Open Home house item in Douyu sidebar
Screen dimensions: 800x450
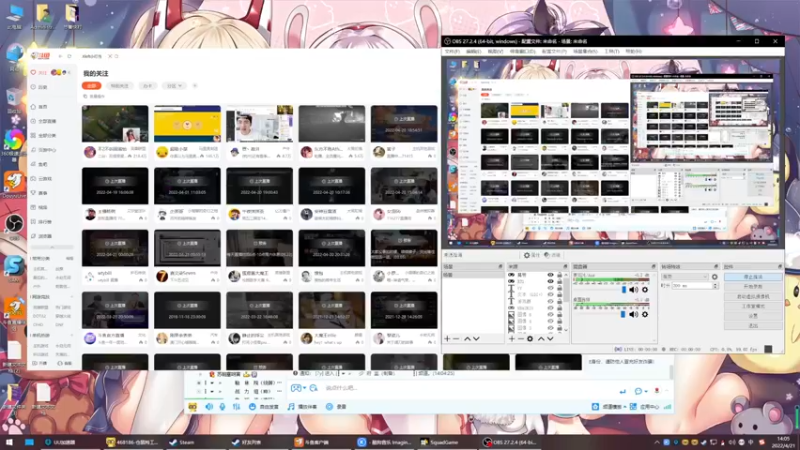click(x=40, y=107)
